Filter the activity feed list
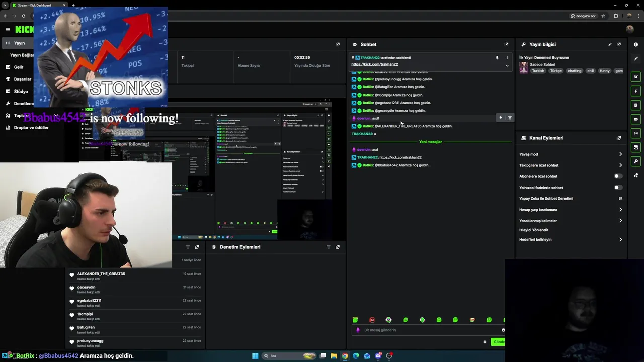Screen dimensions: 644x362 coord(188,247)
